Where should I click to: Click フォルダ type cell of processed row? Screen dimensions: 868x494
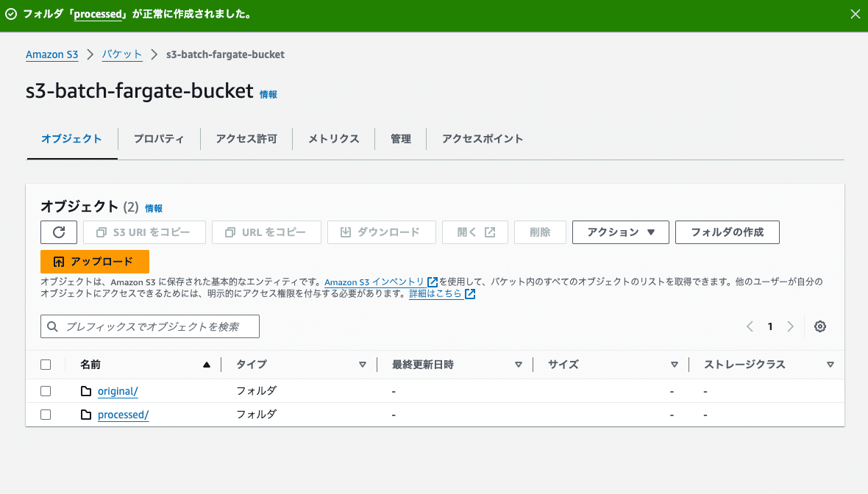256,415
